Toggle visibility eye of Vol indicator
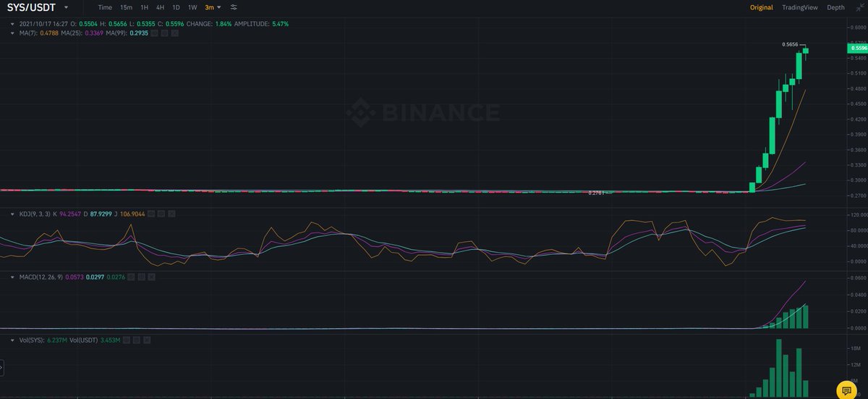 point(126,340)
